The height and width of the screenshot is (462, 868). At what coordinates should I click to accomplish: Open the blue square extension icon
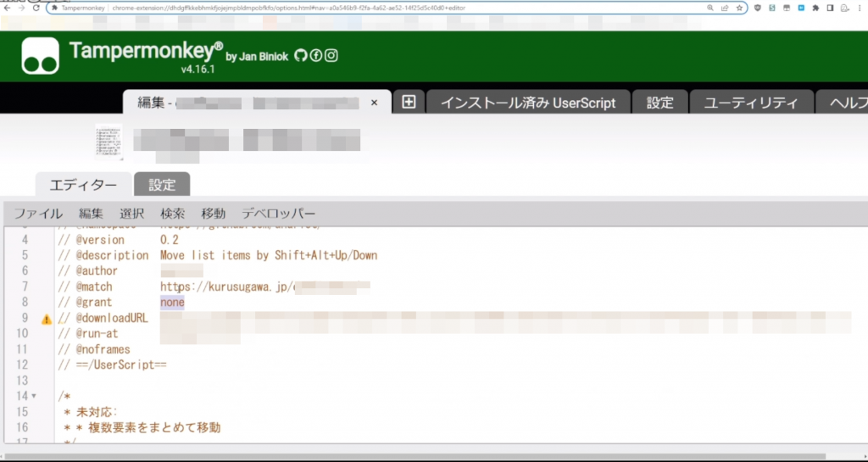[x=801, y=8]
